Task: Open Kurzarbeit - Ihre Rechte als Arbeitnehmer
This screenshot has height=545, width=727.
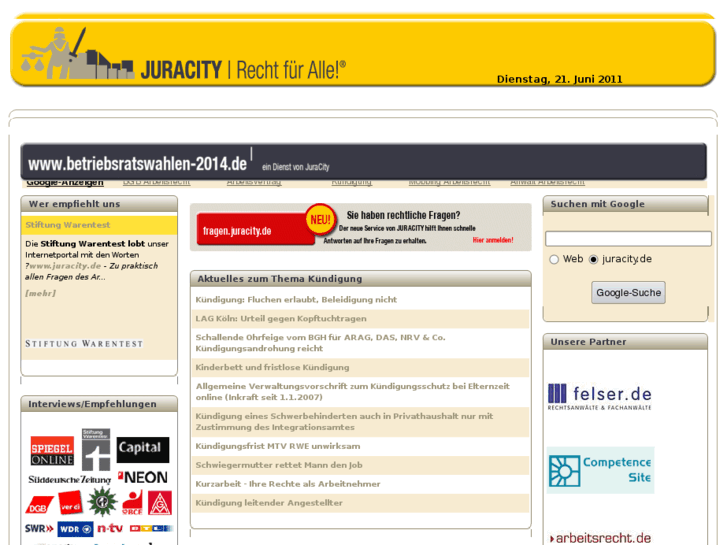Action: click(288, 484)
